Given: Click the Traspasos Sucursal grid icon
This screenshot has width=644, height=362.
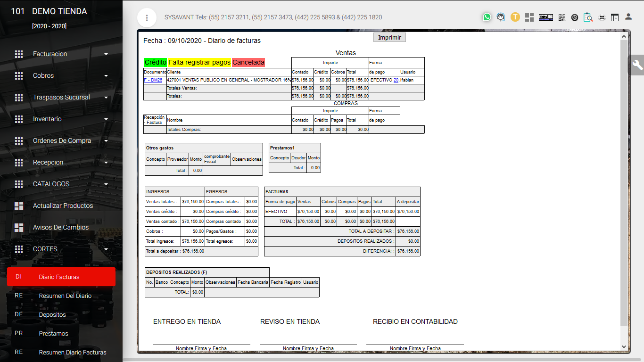Looking at the screenshot, I should tap(19, 98).
